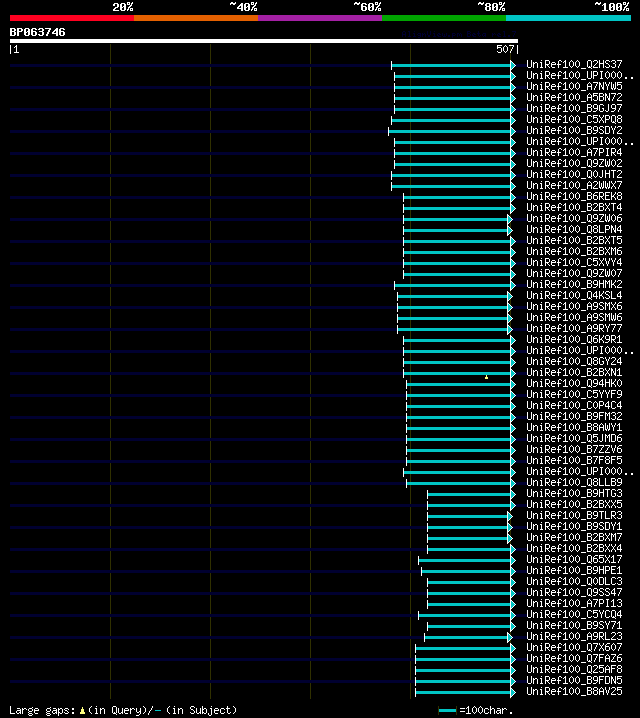
Task: Select the UniRef100_B8AWY1 entry
Action: coord(574,427)
